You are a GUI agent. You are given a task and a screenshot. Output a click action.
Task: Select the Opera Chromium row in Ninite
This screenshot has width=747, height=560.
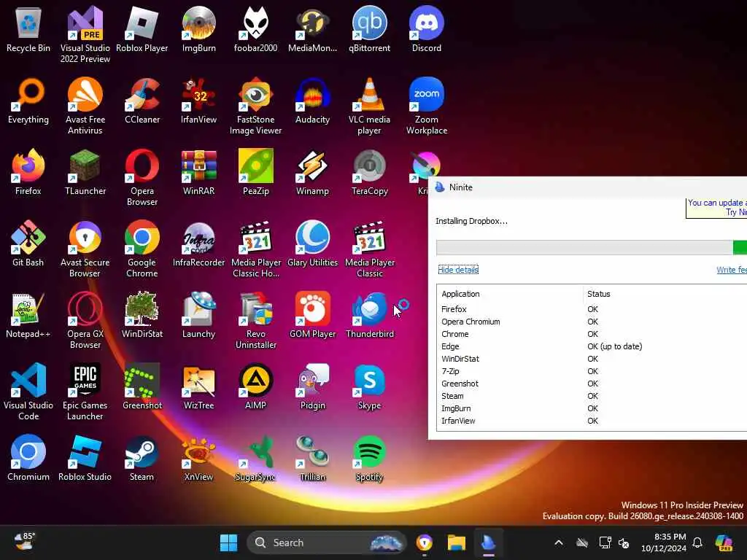(592, 322)
